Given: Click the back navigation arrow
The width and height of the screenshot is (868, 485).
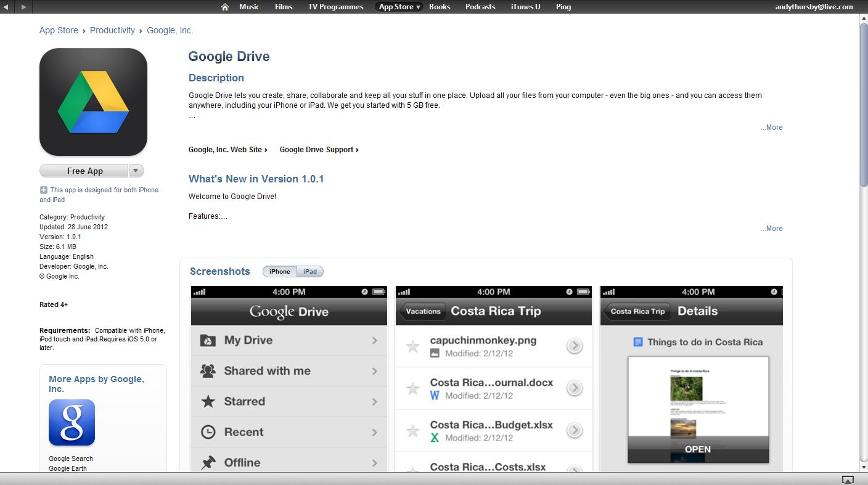Looking at the screenshot, I should click(7, 7).
